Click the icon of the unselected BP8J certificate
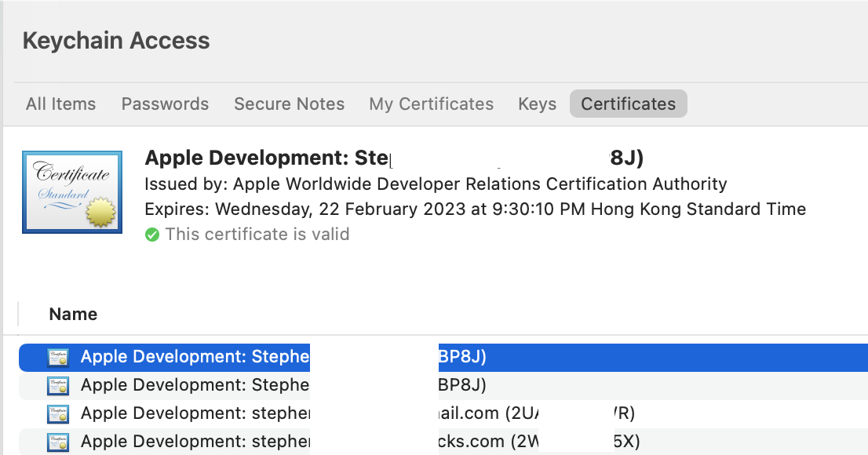The width and height of the screenshot is (868, 455). (x=58, y=385)
